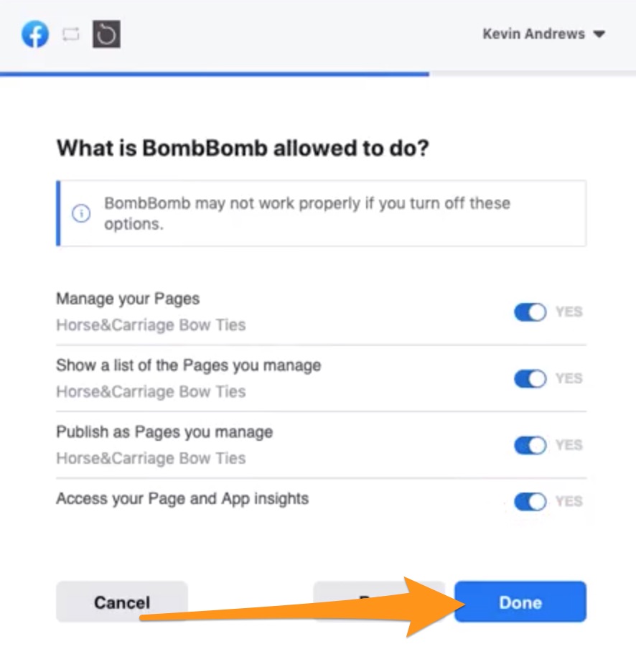Click Access your Page and App insights text
This screenshot has height=672, width=636.
click(182, 499)
